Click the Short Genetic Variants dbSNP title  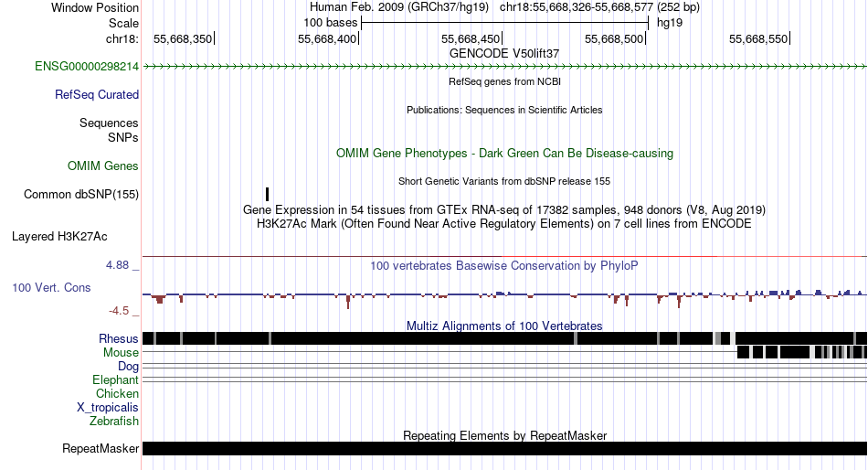click(504, 181)
